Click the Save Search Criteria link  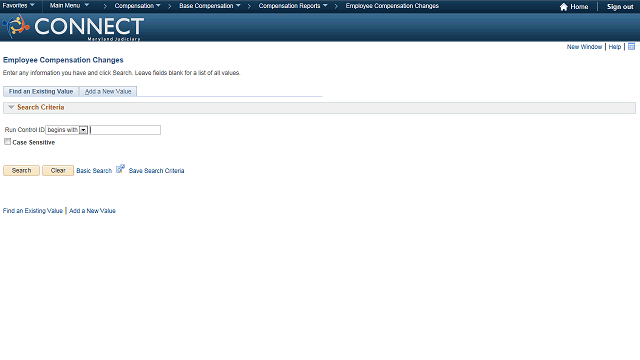pyautogui.click(x=156, y=171)
